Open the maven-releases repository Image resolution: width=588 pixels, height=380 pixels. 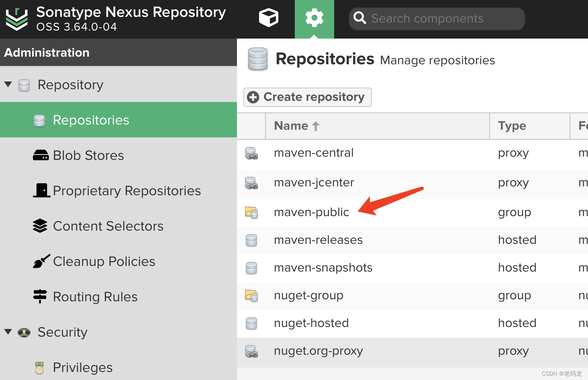point(412,241)
